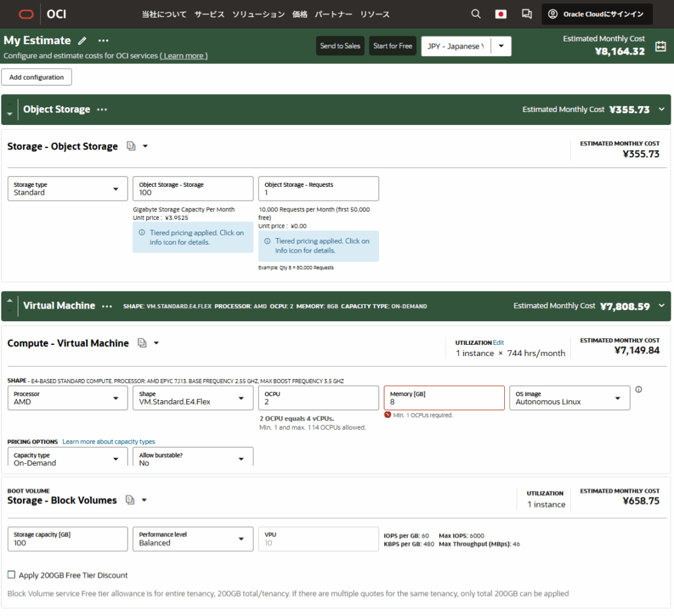Expand the JPY currency dropdown
The width and height of the screenshot is (674, 616).
click(501, 46)
